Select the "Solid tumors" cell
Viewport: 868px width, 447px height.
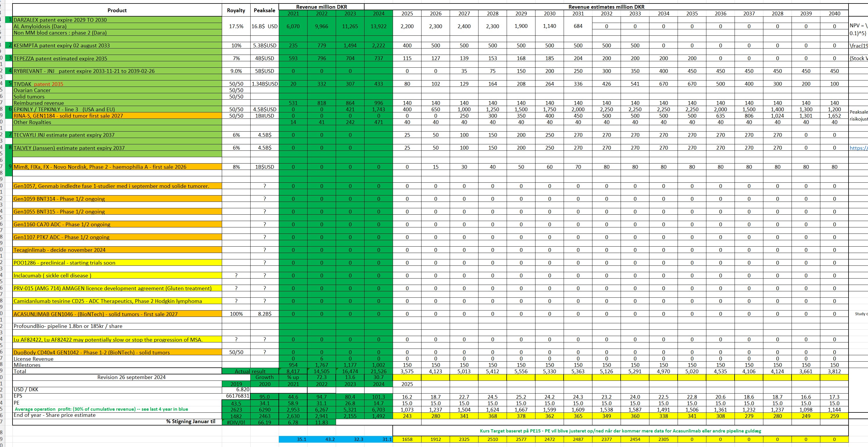[x=117, y=97]
